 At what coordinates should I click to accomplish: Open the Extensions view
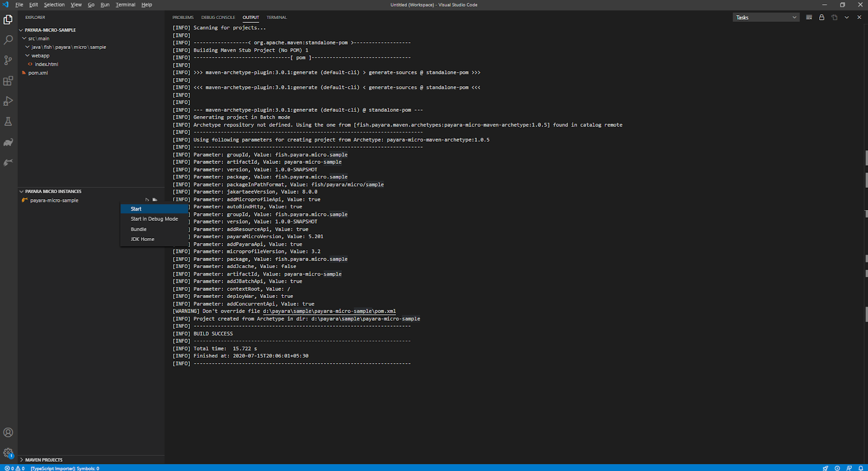click(8, 81)
